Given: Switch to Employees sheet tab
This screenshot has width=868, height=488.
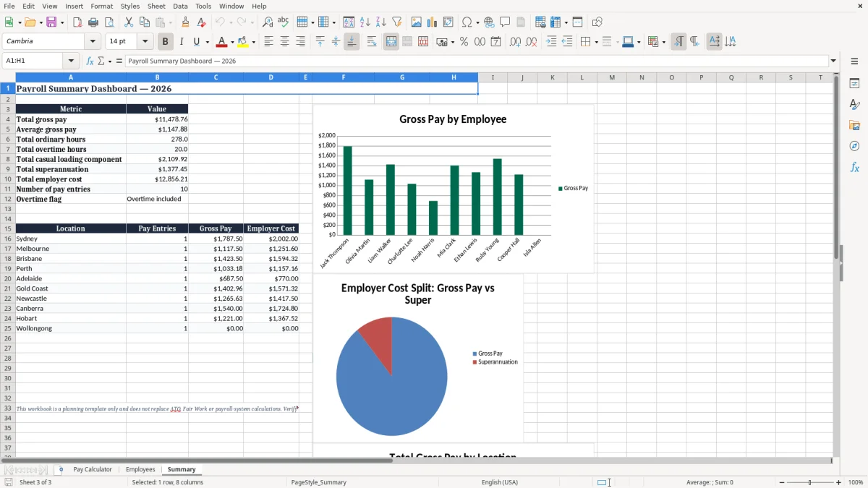Looking at the screenshot, I should [140, 470].
